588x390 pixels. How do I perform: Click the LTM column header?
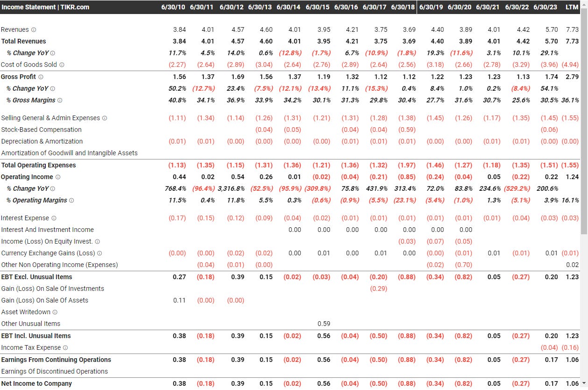[x=572, y=7]
